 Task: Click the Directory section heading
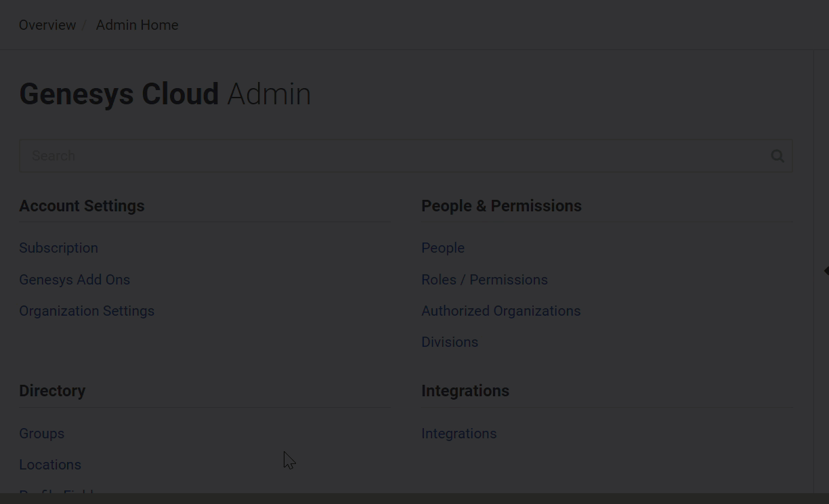(52, 391)
